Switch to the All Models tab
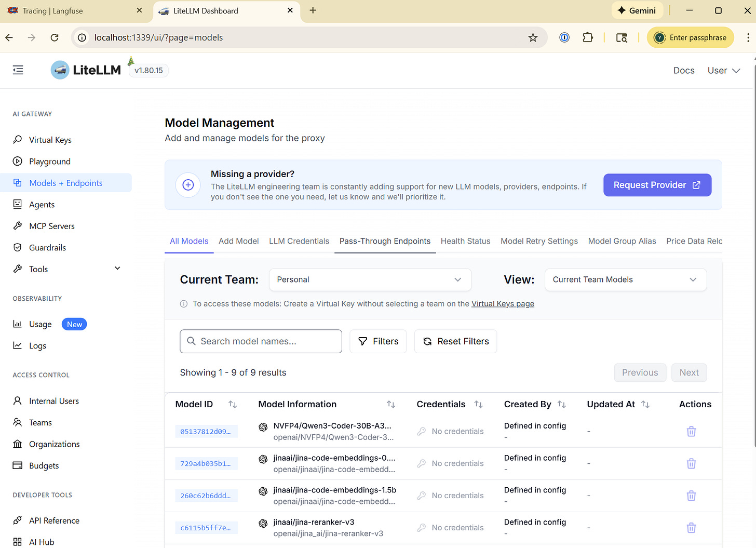Image resolution: width=756 pixels, height=548 pixels. coord(189,241)
